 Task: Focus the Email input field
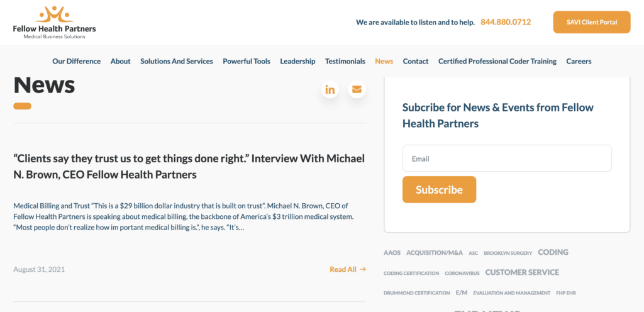[x=507, y=159]
